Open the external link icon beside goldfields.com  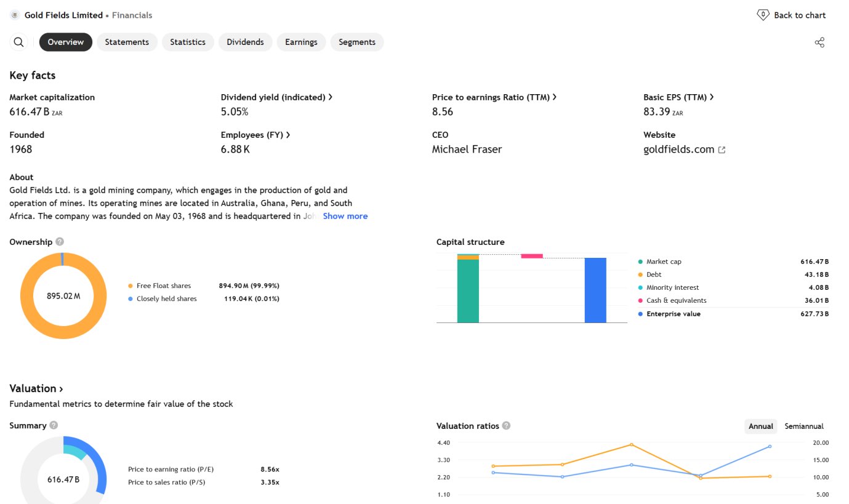(x=722, y=150)
